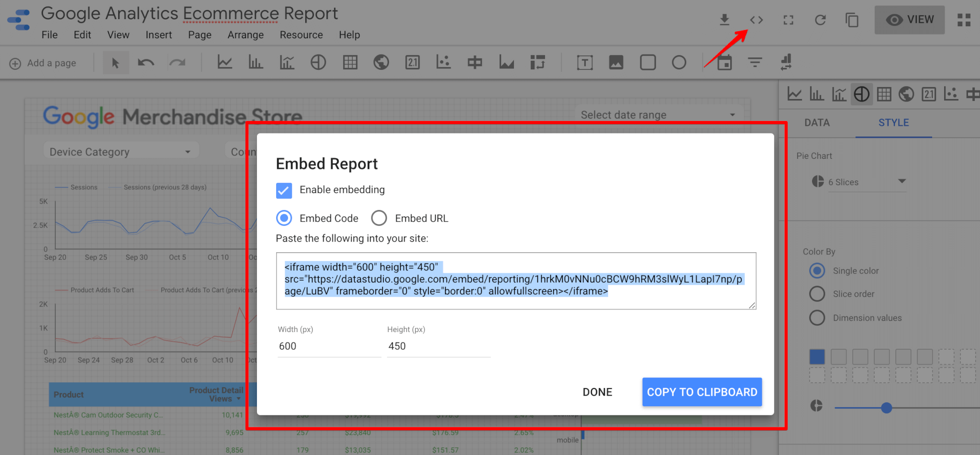Image resolution: width=980 pixels, height=455 pixels.
Task: Insert a pivot table from toolbar
Action: (537, 62)
